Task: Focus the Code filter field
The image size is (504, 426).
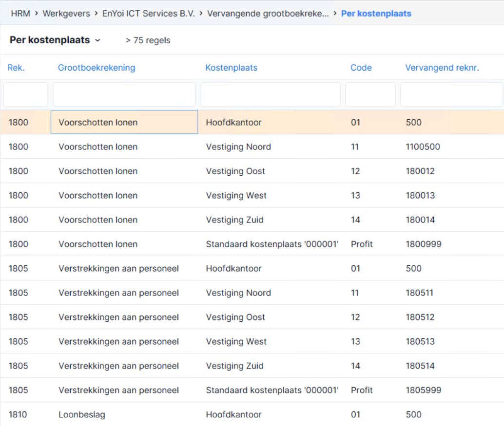Action: [x=370, y=95]
